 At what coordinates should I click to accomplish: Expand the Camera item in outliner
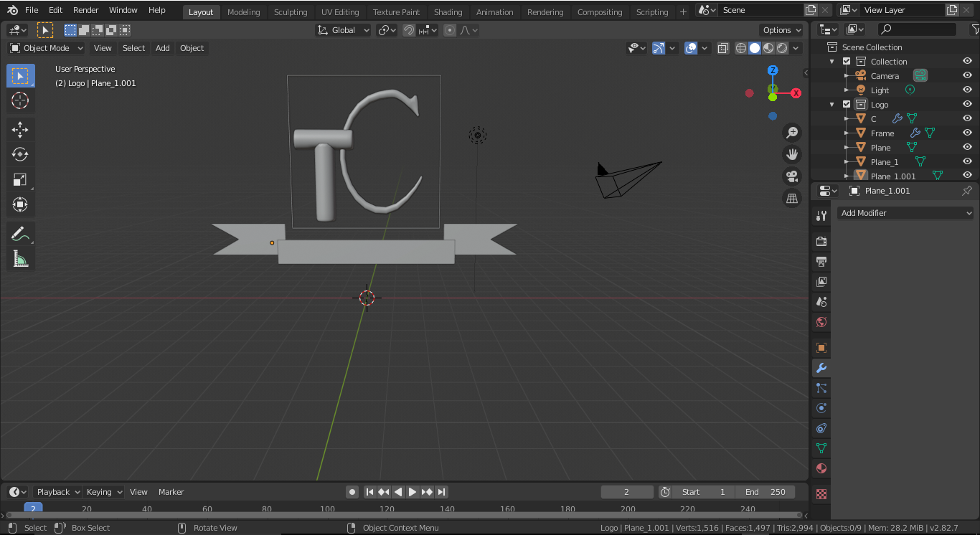pyautogui.click(x=847, y=76)
